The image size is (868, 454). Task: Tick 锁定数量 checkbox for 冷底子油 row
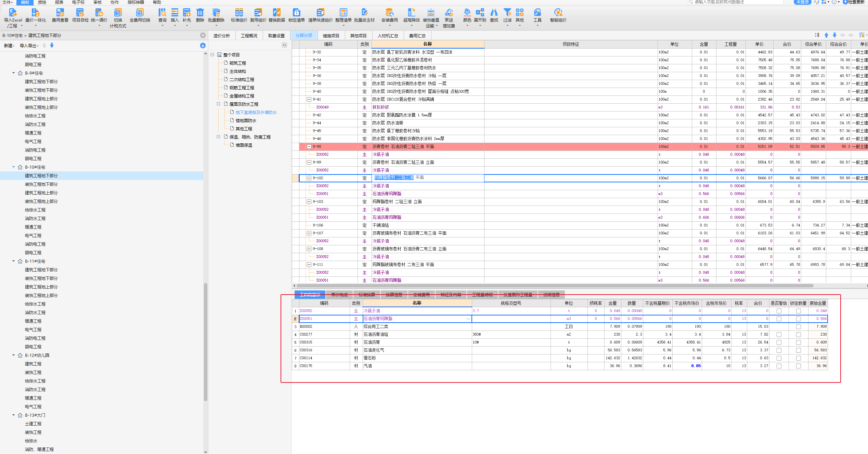(x=799, y=311)
